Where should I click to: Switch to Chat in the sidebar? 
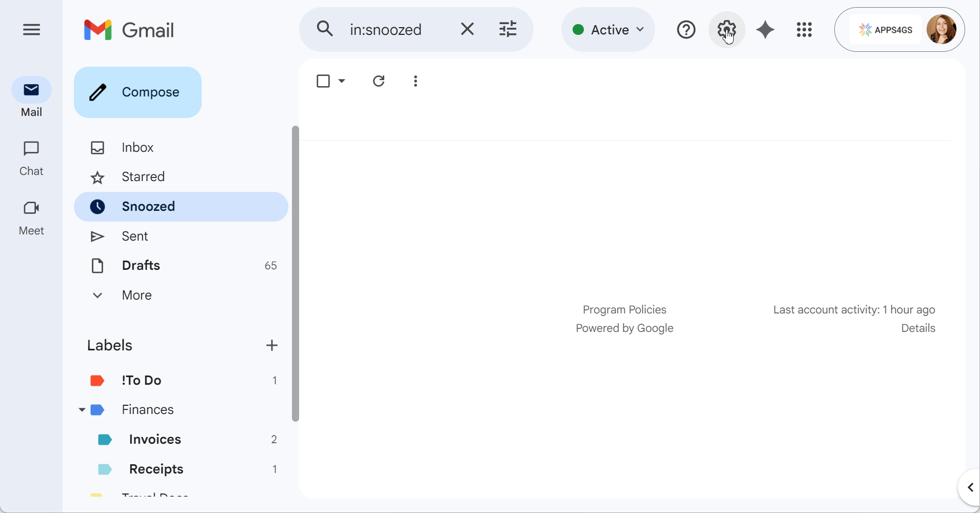(x=31, y=157)
